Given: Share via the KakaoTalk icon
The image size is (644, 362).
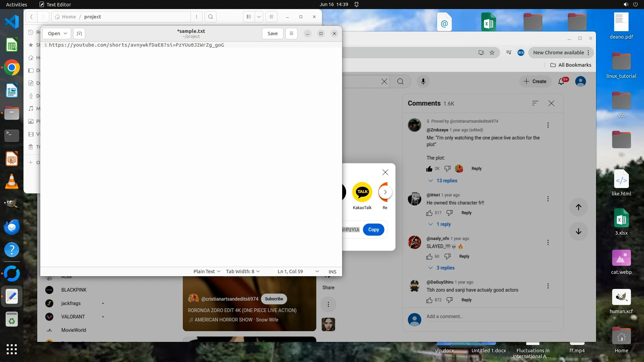Looking at the screenshot, I should 362,192.
